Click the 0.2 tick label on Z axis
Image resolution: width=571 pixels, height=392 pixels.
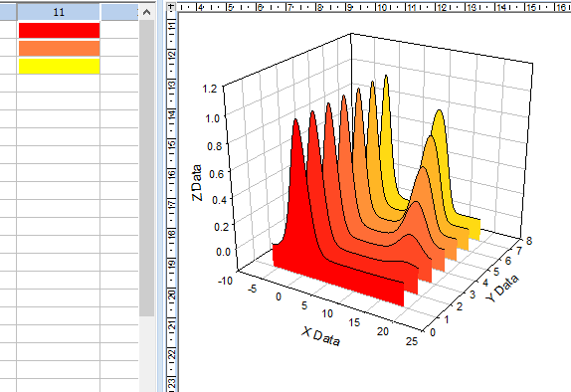coord(222,227)
